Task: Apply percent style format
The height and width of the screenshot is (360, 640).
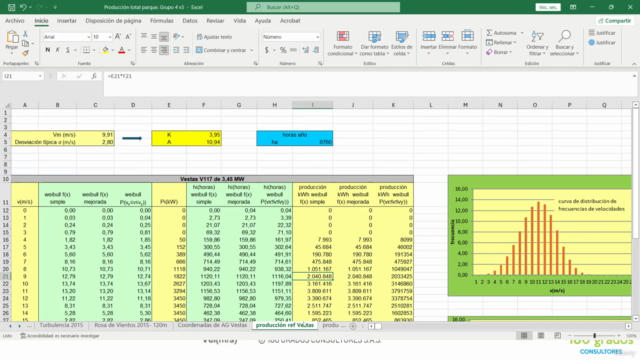Action: click(283, 50)
